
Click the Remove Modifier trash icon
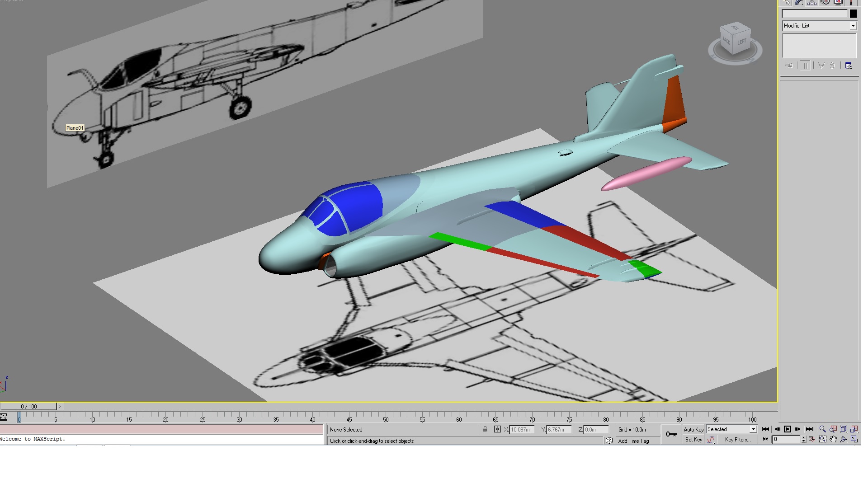click(832, 66)
